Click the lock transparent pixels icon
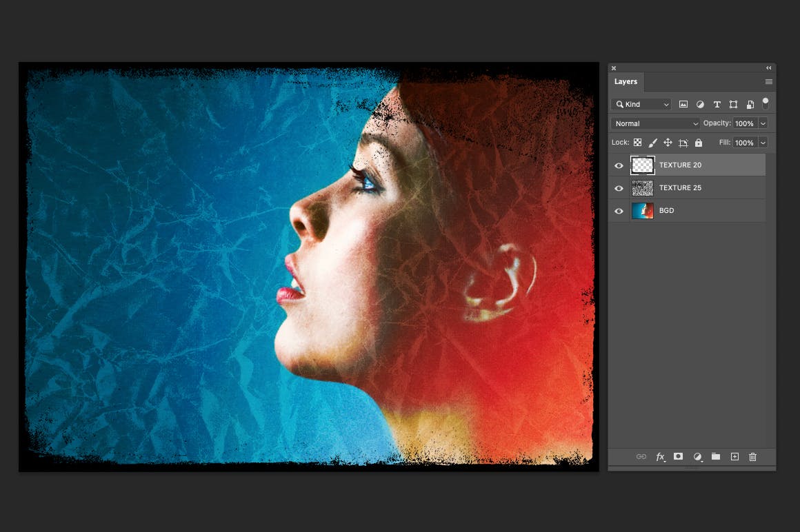 pyautogui.click(x=637, y=143)
